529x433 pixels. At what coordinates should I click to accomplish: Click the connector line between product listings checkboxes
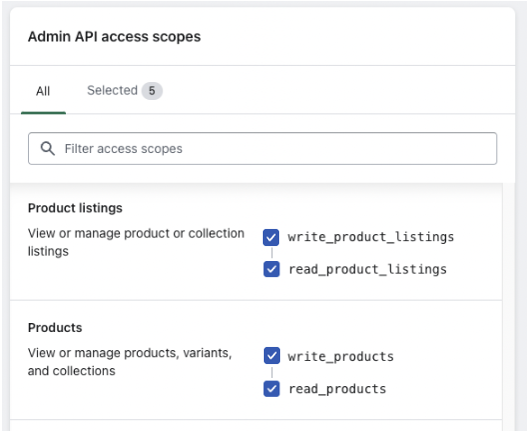point(272,253)
